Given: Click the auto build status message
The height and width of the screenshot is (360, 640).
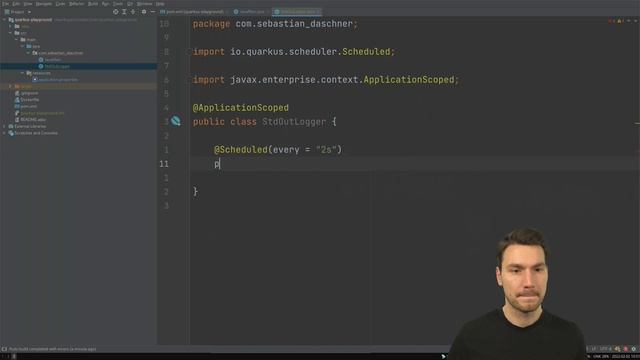Looking at the screenshot, I should coord(53,349).
